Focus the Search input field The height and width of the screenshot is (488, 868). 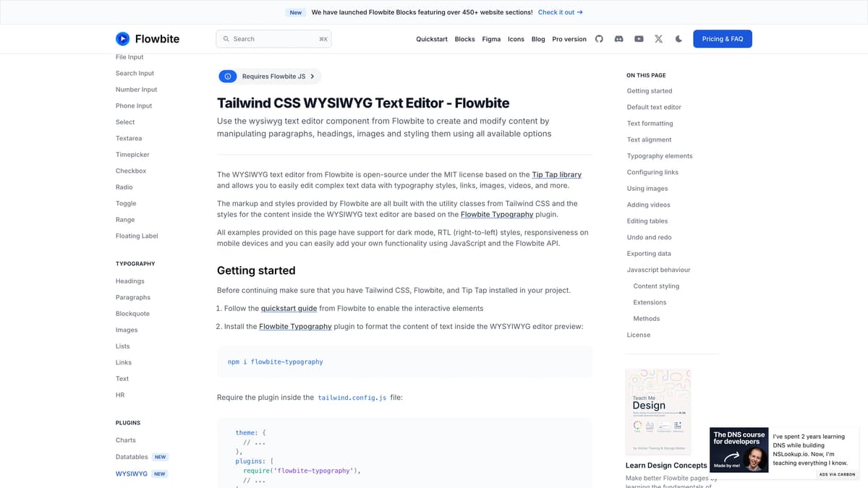pos(273,39)
